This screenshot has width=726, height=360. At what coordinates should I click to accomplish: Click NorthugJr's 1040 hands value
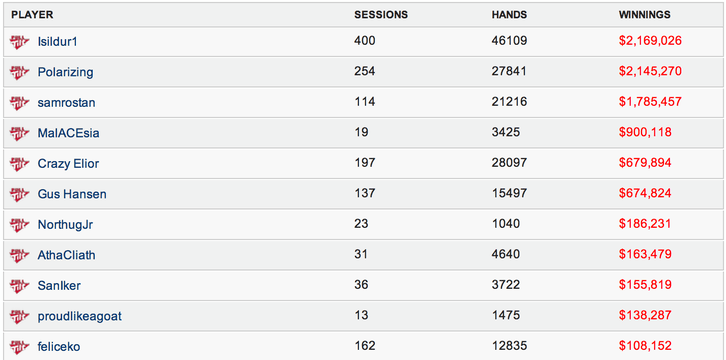[506, 224]
